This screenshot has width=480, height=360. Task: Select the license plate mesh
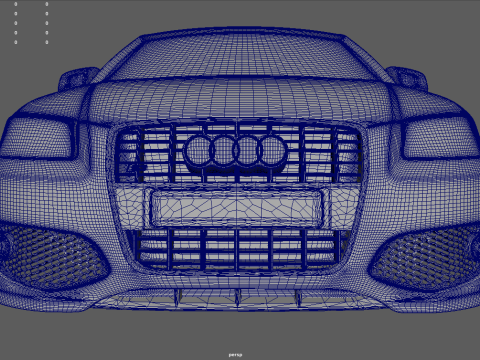[236, 208]
